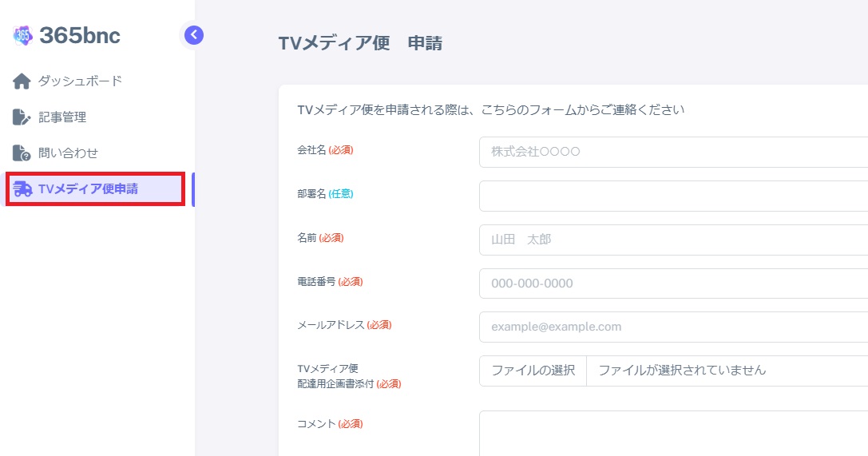Click the TVメディア便申請 truck icon
Screen dimensions: 868x456
pyautogui.click(x=23, y=189)
